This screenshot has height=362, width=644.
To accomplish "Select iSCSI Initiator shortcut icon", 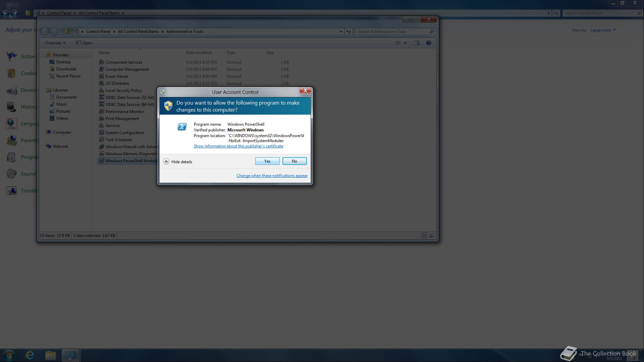I will click(101, 83).
